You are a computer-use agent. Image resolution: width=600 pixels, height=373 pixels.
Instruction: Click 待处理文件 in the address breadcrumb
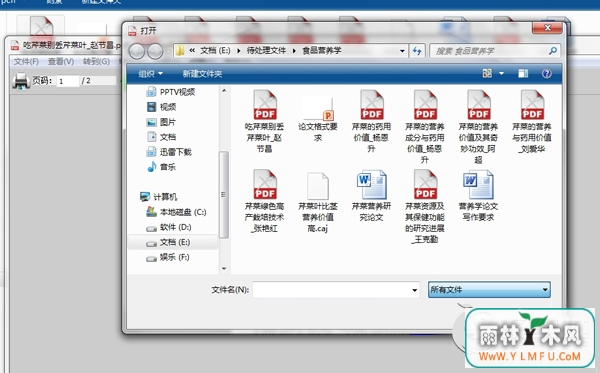click(266, 50)
